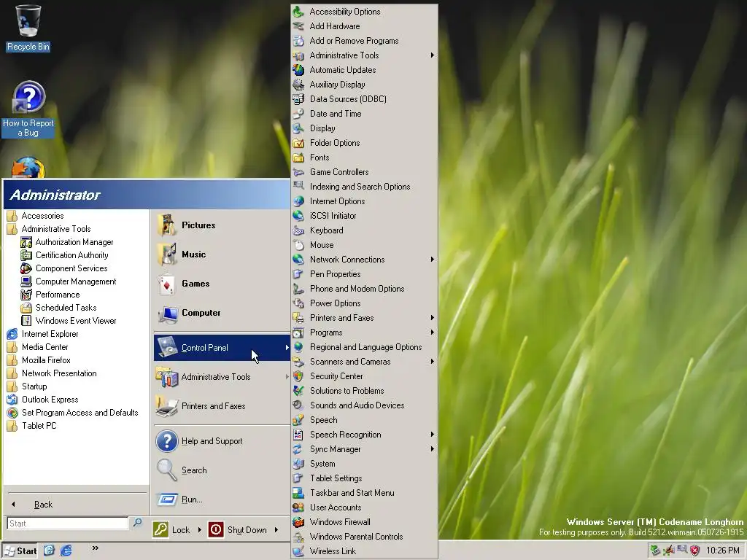The width and height of the screenshot is (747, 560).
Task: Expand Network Connections submenu arrow
Action: tap(432, 260)
